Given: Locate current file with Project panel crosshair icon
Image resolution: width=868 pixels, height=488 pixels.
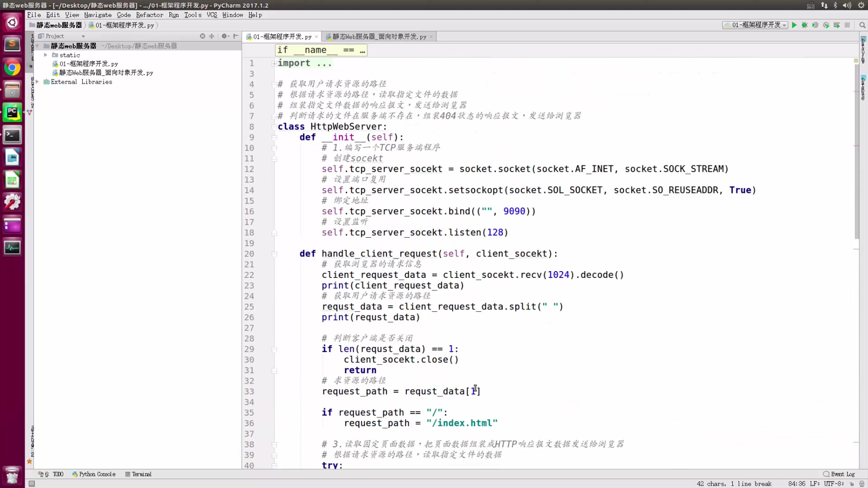Looking at the screenshot, I should coord(203,36).
